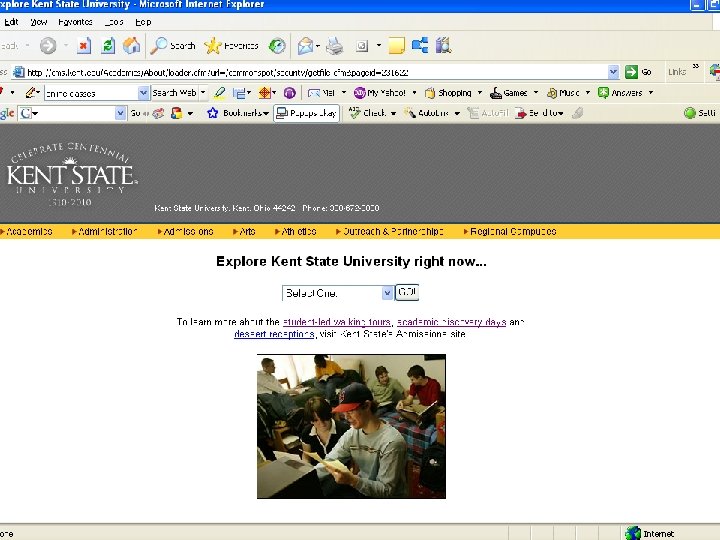
Task: Open Outreach & Partnerships navigation tab
Action: (390, 231)
